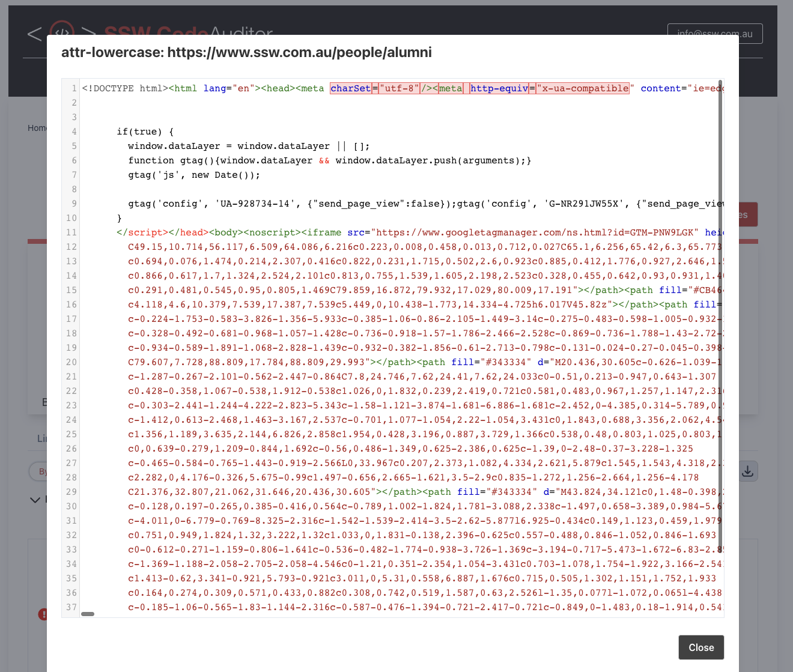Click line number 37 in the gutter
This screenshot has width=793, height=672.
click(71, 607)
